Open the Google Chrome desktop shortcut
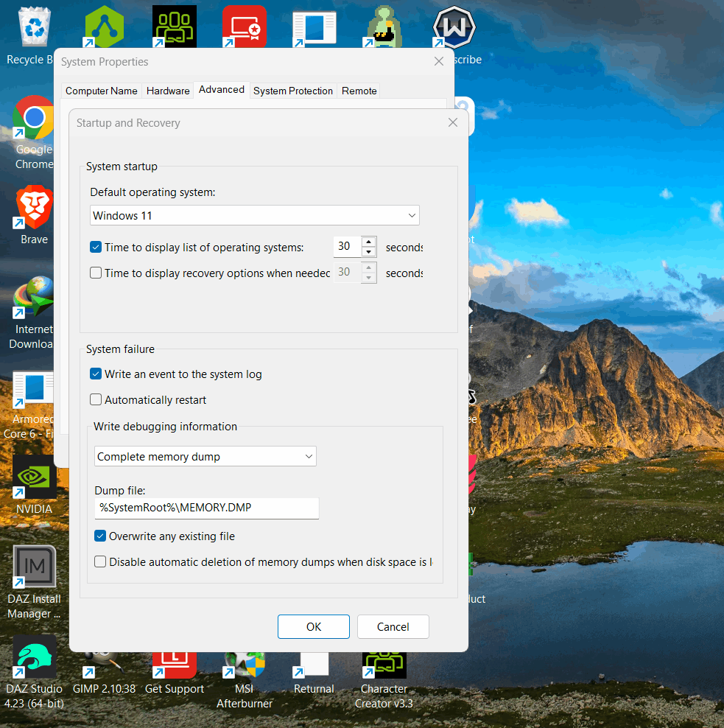 [x=32, y=118]
